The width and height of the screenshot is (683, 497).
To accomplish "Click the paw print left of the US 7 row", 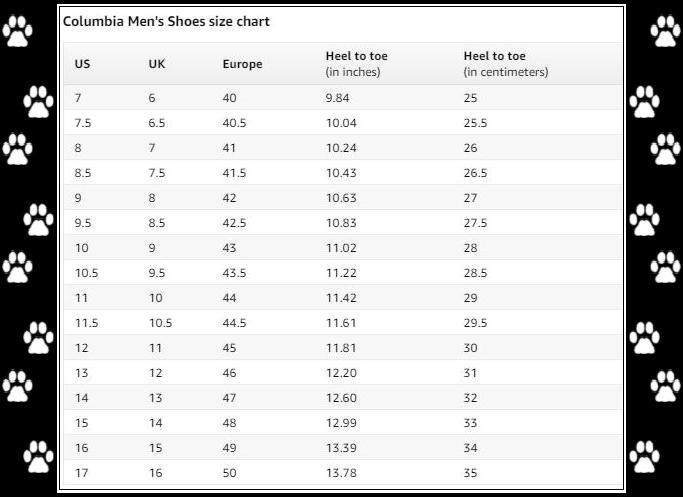I will pyautogui.click(x=38, y=101).
